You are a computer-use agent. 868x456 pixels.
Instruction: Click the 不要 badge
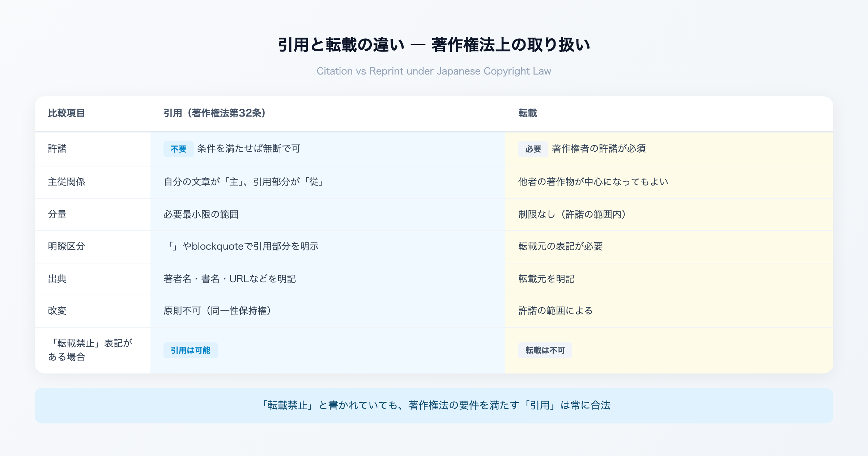179,149
